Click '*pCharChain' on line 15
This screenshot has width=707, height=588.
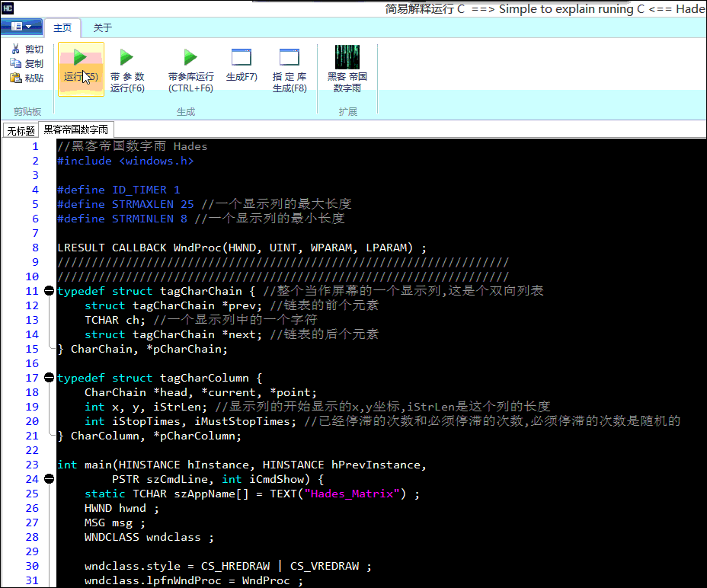(187, 349)
